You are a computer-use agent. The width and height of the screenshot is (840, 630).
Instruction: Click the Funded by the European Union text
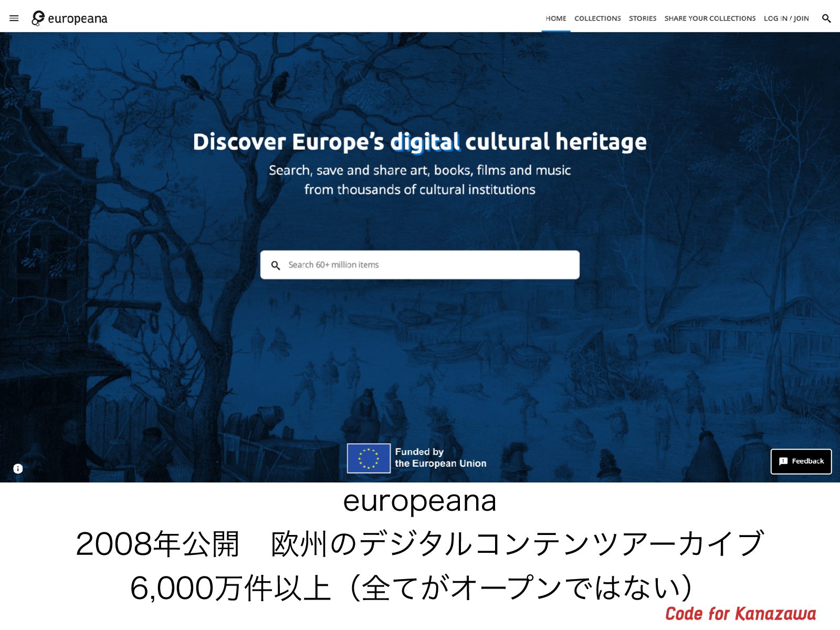tap(440, 458)
